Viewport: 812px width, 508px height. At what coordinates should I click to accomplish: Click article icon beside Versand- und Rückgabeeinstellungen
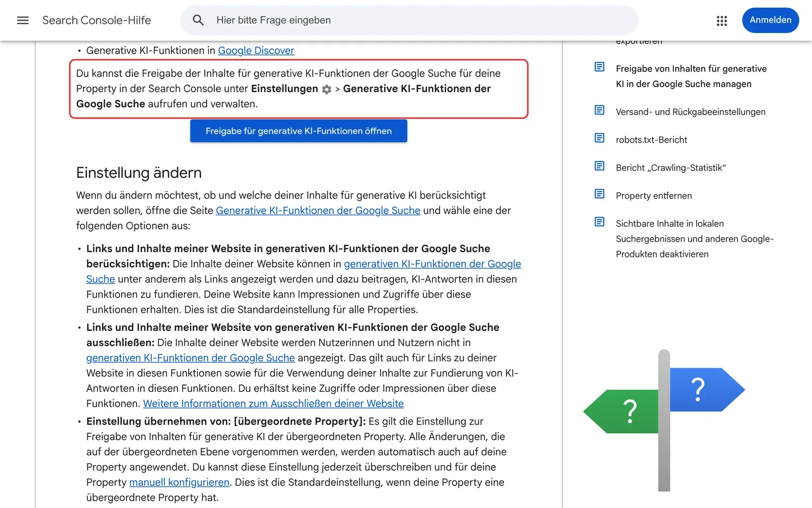coord(599,110)
